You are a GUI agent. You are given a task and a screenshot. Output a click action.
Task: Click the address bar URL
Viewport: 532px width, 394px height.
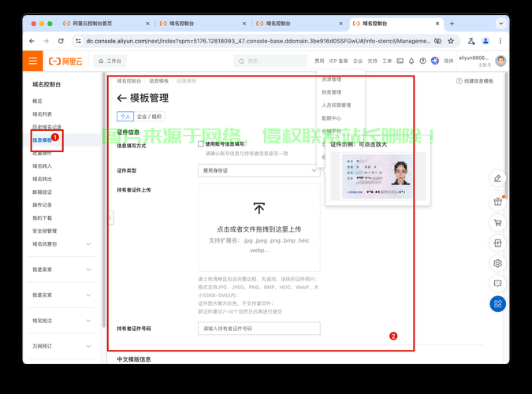259,41
